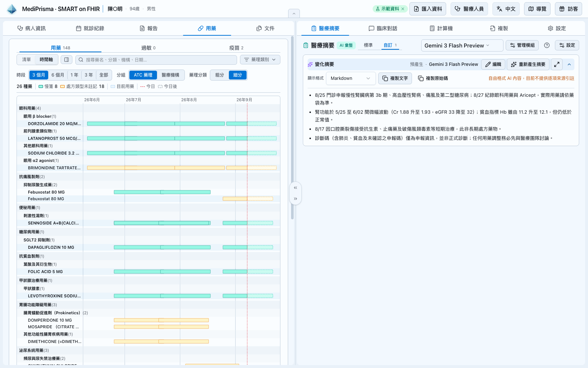Click 重新產生摘要 regenerate button
The image size is (588, 368).
tap(528, 64)
